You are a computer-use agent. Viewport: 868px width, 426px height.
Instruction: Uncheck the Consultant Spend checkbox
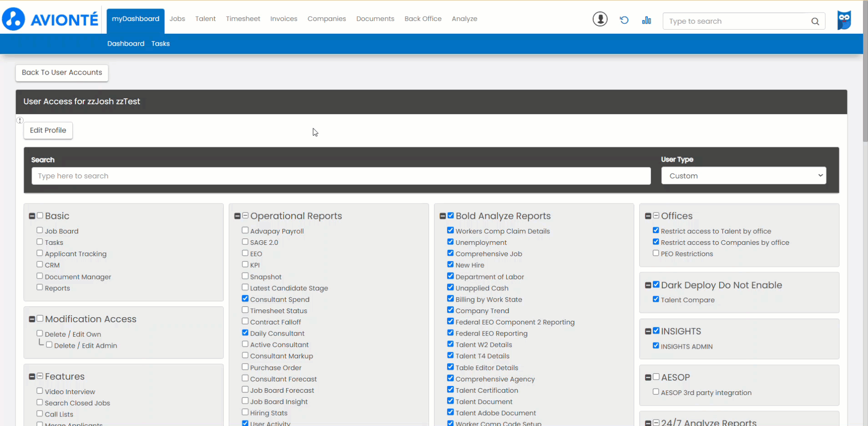click(245, 299)
